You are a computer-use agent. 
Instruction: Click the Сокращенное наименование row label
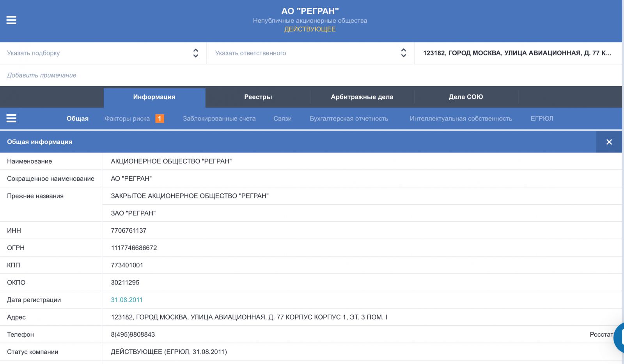pyautogui.click(x=51, y=178)
